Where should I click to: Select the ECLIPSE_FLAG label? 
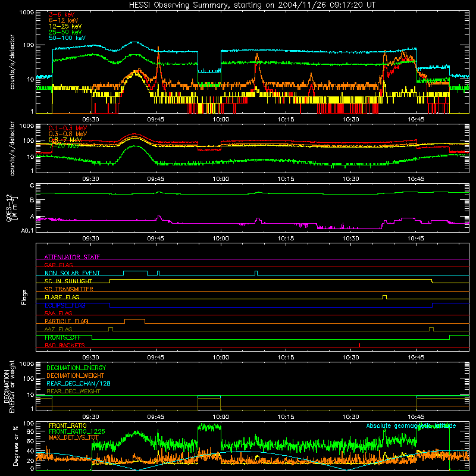(x=65, y=305)
